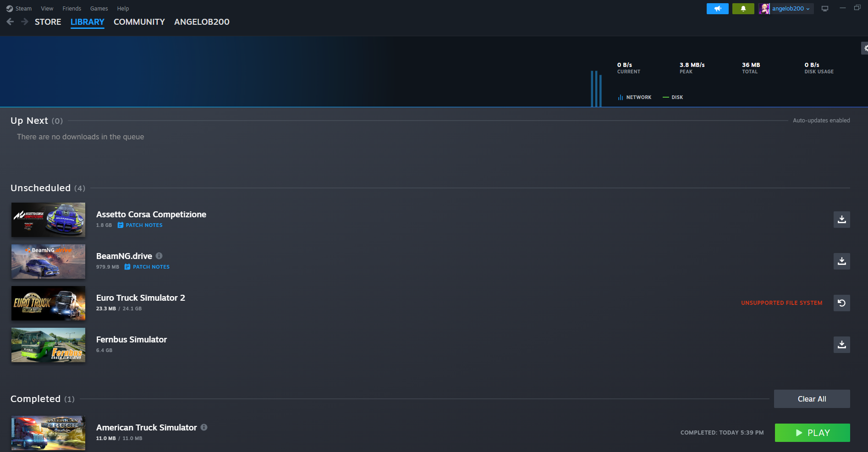Screen dimensions: 868x452
Task: Click 'There are no downloads in the queue'
Action: click(81, 137)
